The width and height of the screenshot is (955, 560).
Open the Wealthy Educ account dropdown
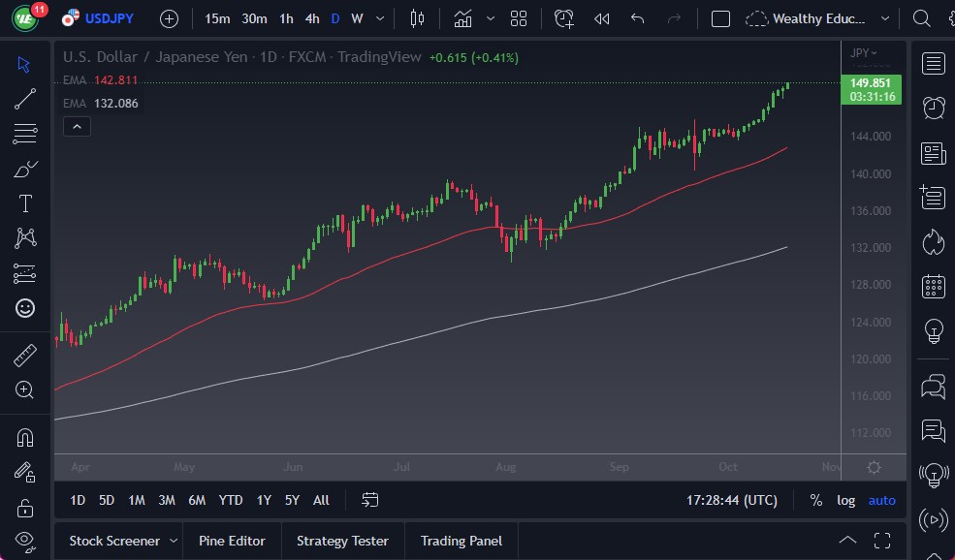tap(884, 18)
